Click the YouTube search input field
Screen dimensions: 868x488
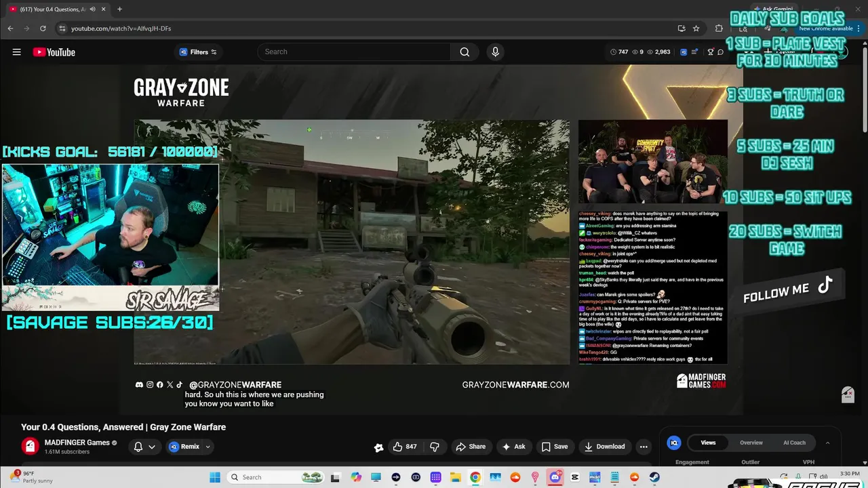pyautogui.click(x=353, y=52)
